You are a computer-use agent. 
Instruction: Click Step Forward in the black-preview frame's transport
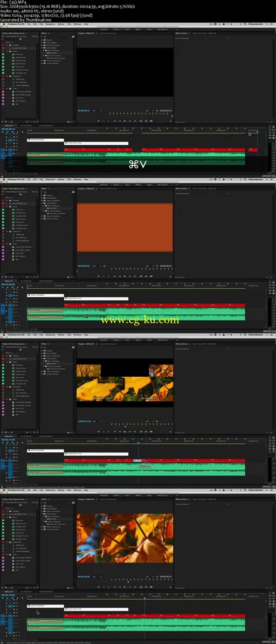coord(130,121)
